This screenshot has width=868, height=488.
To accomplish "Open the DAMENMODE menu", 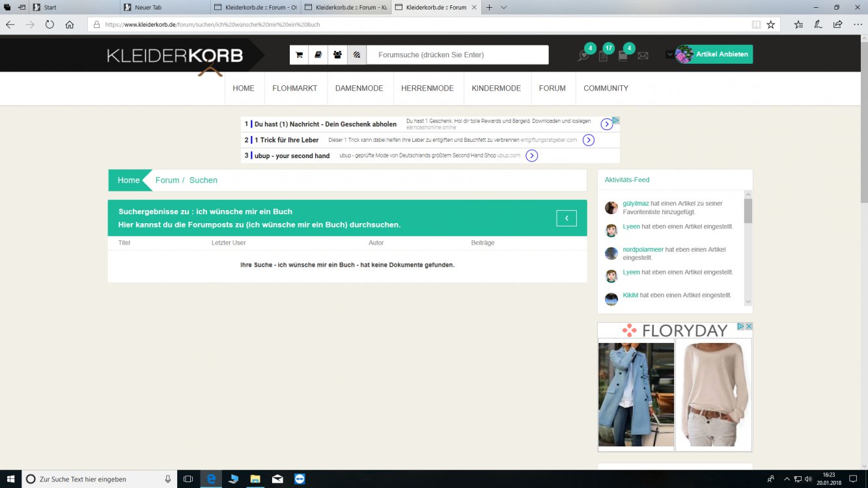I will click(359, 88).
